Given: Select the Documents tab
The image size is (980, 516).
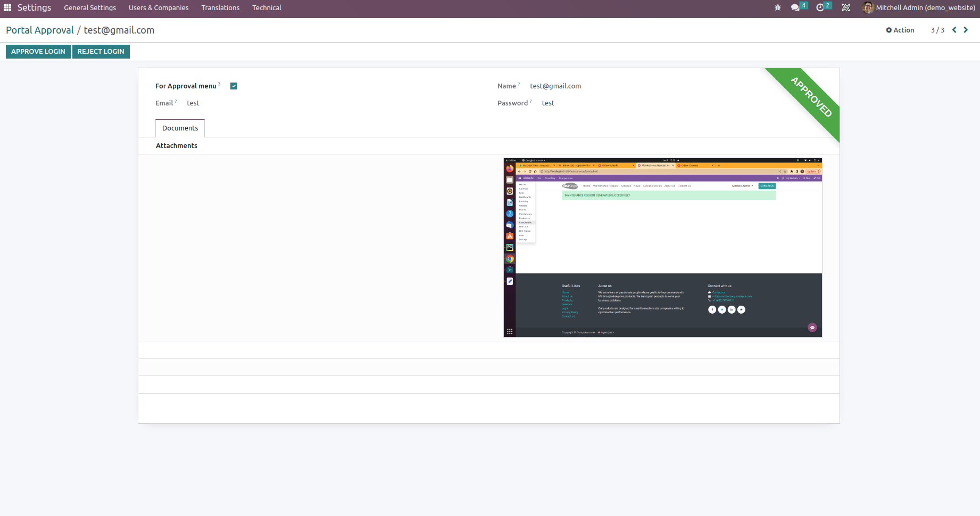Looking at the screenshot, I should click(x=180, y=128).
